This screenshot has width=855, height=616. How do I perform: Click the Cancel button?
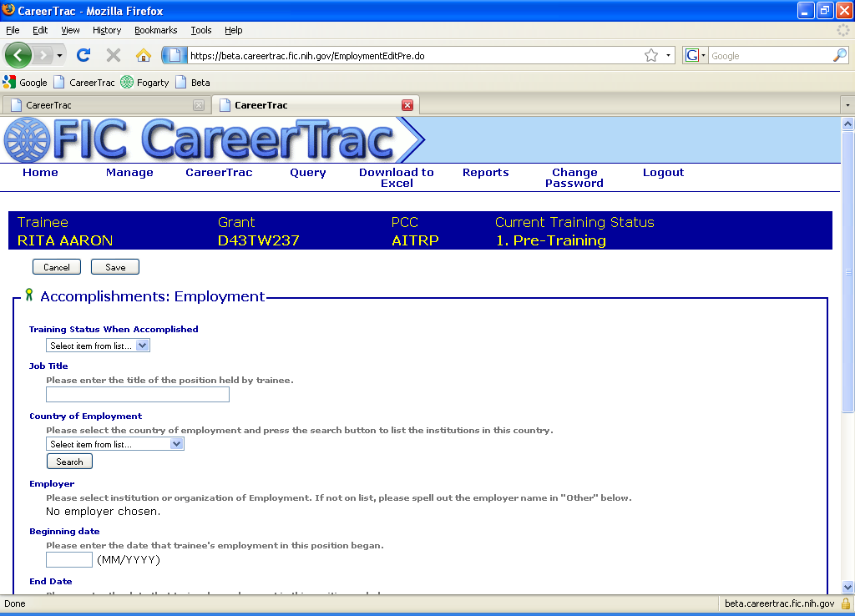tap(57, 267)
